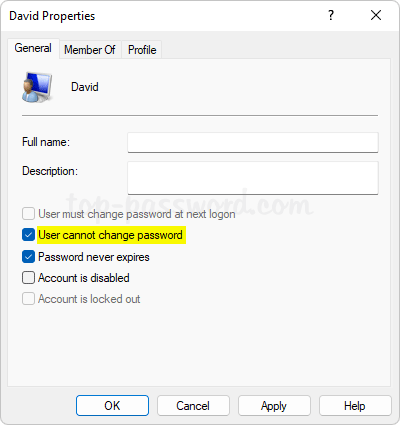Click the Cancel button
The image size is (400, 425).
click(x=193, y=406)
